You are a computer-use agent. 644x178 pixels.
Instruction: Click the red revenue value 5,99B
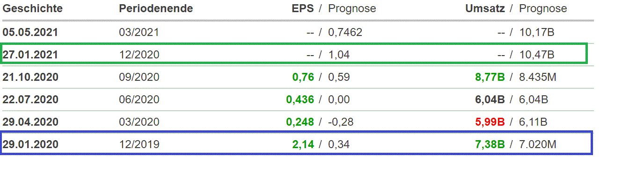tap(490, 122)
